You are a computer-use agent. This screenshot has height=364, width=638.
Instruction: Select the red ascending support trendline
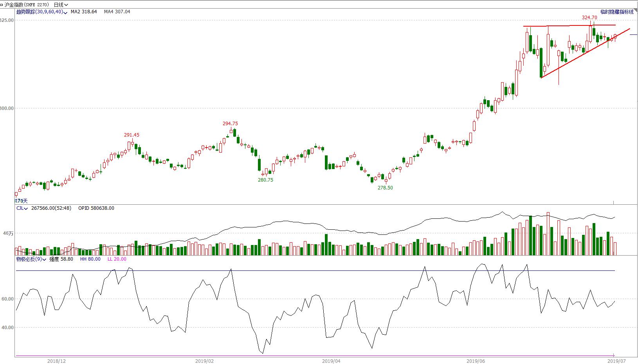585,53
